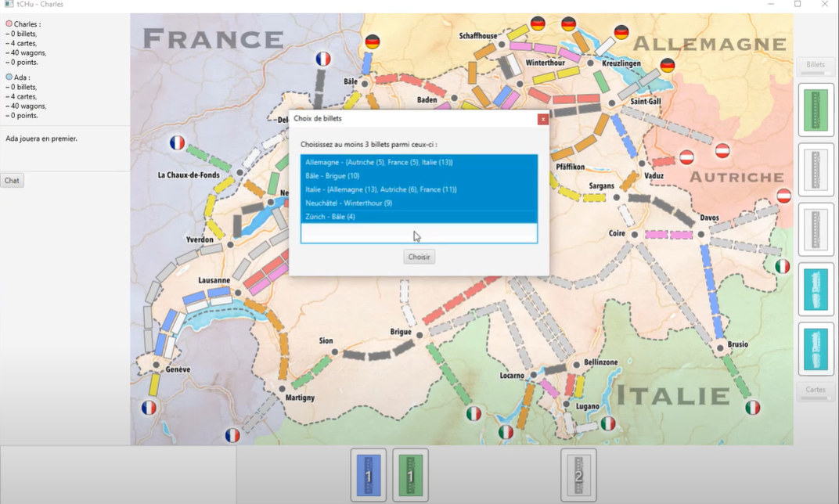Click the Saint-Gall city station
Viewport: 839px width, 504px height.
click(x=611, y=103)
